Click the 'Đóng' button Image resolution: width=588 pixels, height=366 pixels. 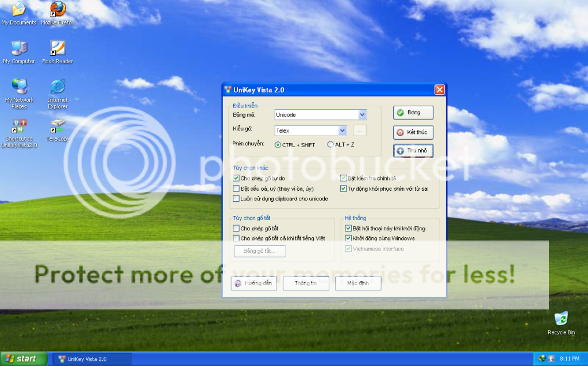(x=413, y=113)
